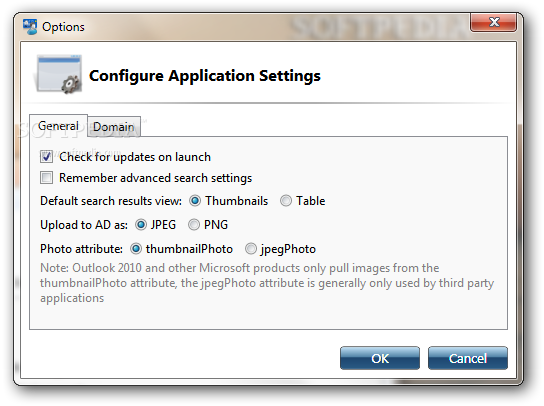Choose PNG for upload to AD
This screenshot has height=406, width=544.
pos(194,225)
